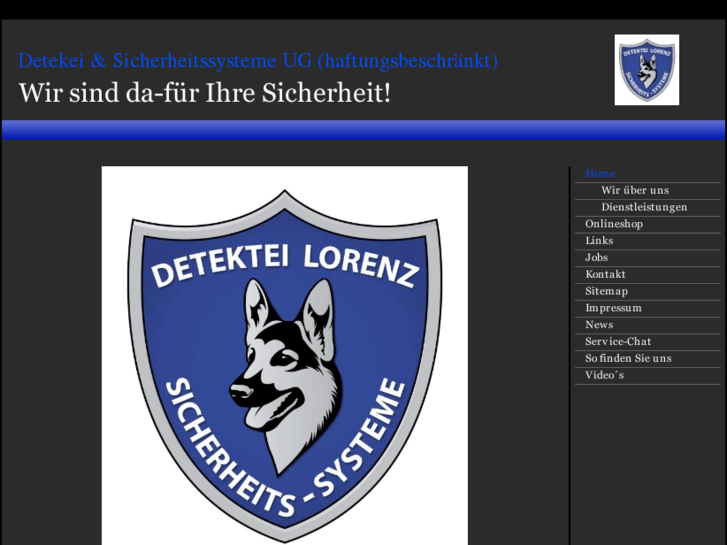
Task: Select the blue Detekei & Sicherheitssysteme UG title
Action: pos(258,61)
